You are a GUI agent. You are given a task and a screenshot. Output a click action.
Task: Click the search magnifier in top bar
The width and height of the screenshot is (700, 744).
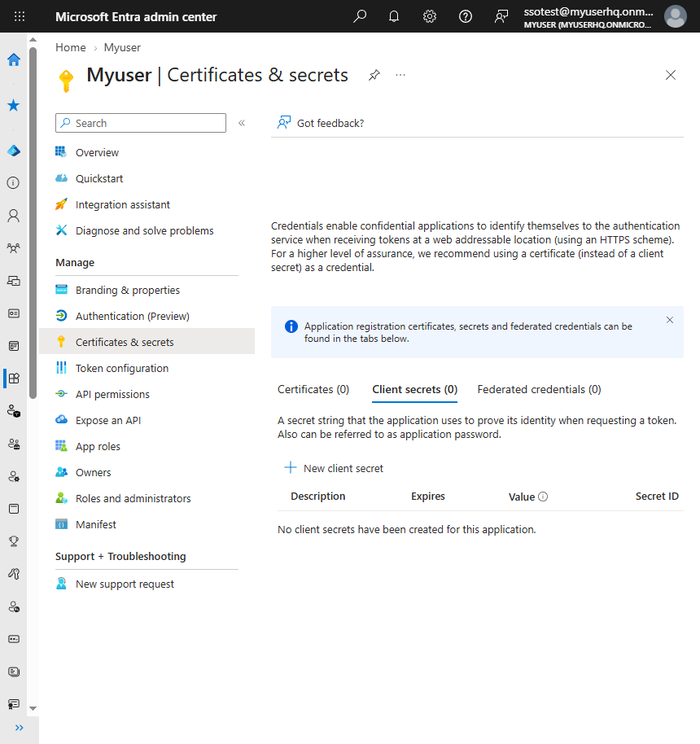[x=360, y=16]
